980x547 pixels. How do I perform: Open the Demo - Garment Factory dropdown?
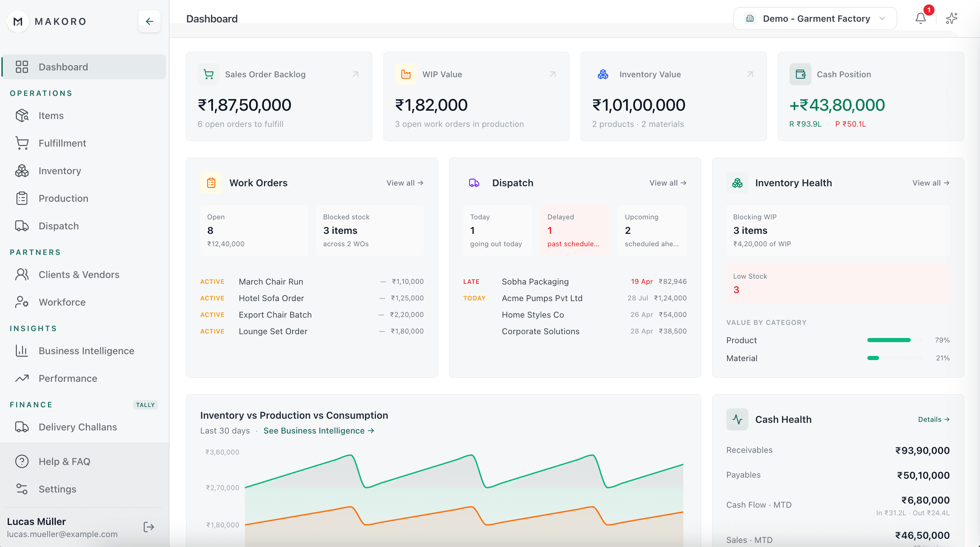815,19
